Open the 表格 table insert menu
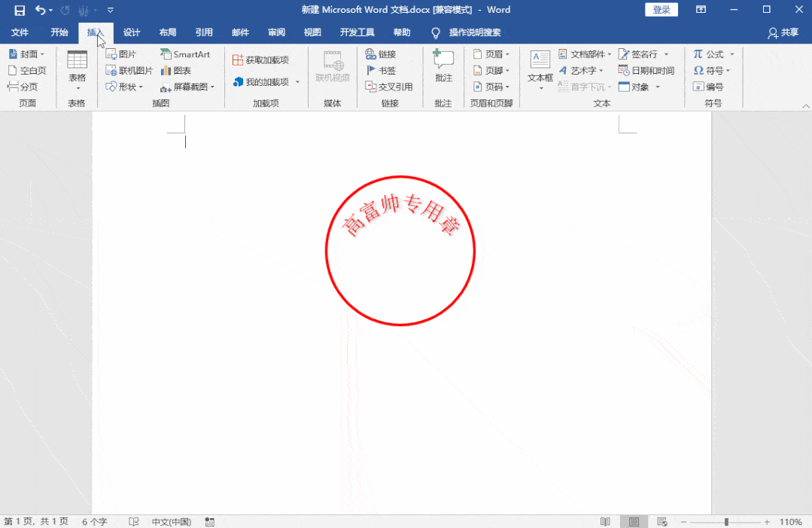The image size is (812, 528). [78, 71]
